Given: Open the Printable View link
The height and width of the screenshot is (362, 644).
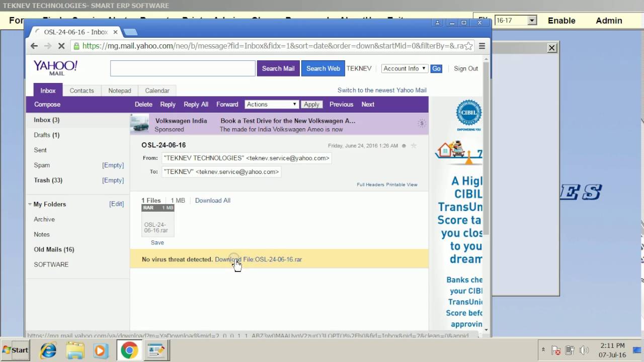Looking at the screenshot, I should pyautogui.click(x=402, y=185).
